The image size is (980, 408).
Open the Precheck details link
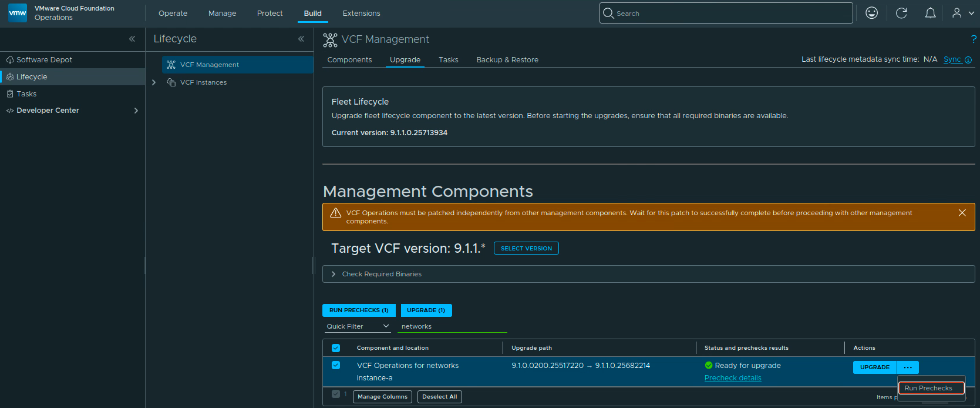point(733,378)
